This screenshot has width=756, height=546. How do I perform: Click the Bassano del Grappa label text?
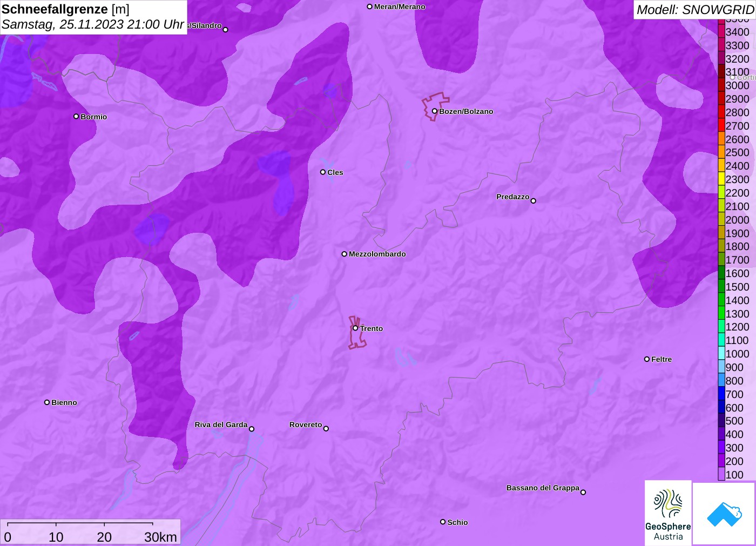click(543, 488)
